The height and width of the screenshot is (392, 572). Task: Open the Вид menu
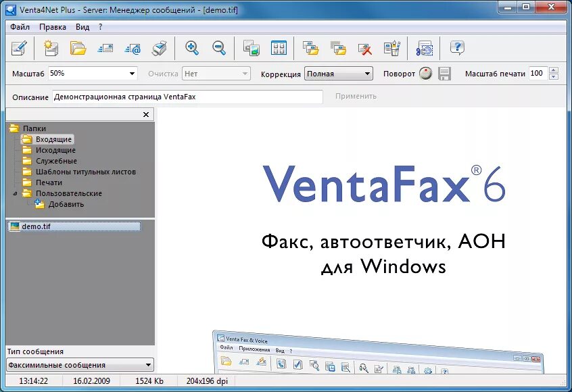click(82, 27)
